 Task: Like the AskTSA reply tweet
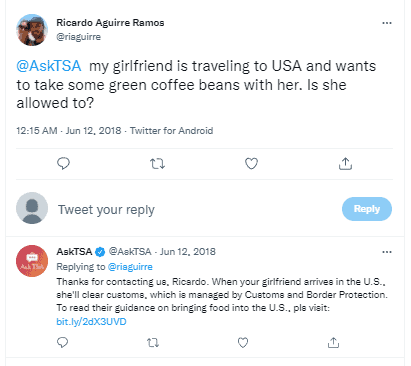tap(243, 342)
